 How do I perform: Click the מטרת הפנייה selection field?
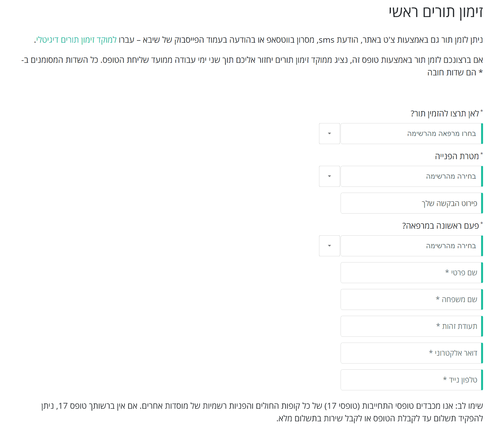tap(411, 176)
